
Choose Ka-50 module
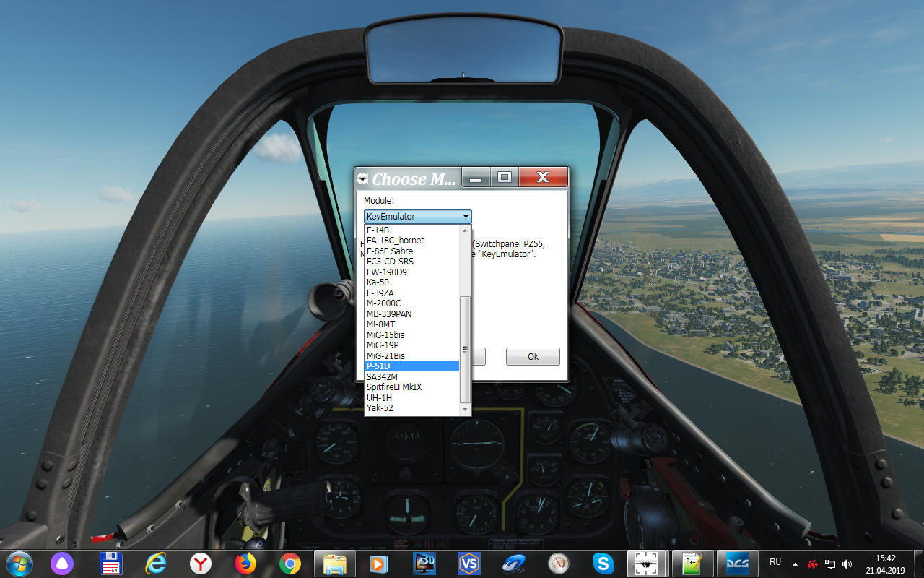[x=411, y=282]
